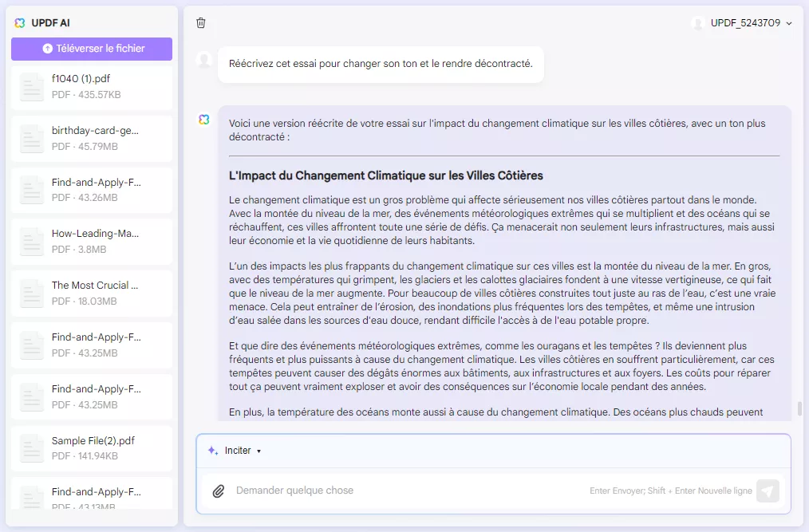Click the paragraph starting Le changement climatique est
The height and width of the screenshot is (532, 809).
click(502, 220)
